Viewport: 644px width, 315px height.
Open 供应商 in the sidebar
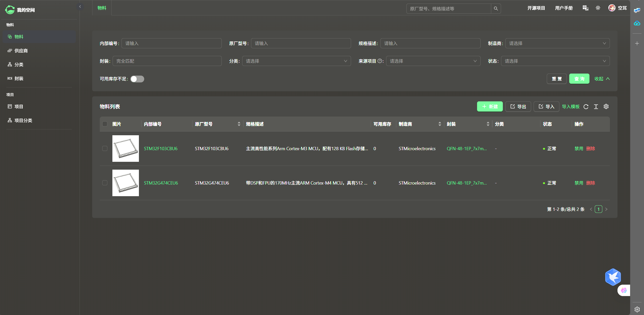pyautogui.click(x=39, y=51)
